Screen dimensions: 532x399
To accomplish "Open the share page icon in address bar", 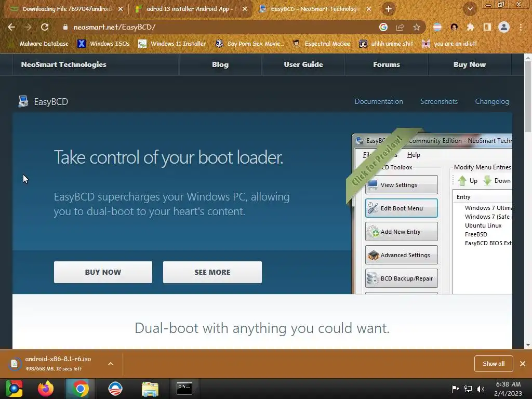I will [400, 27].
